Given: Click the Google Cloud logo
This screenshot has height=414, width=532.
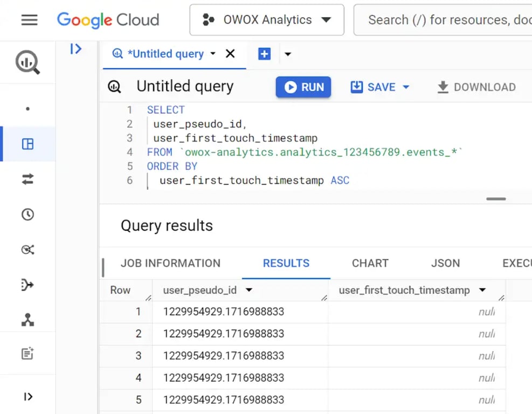Looking at the screenshot, I should [108, 20].
